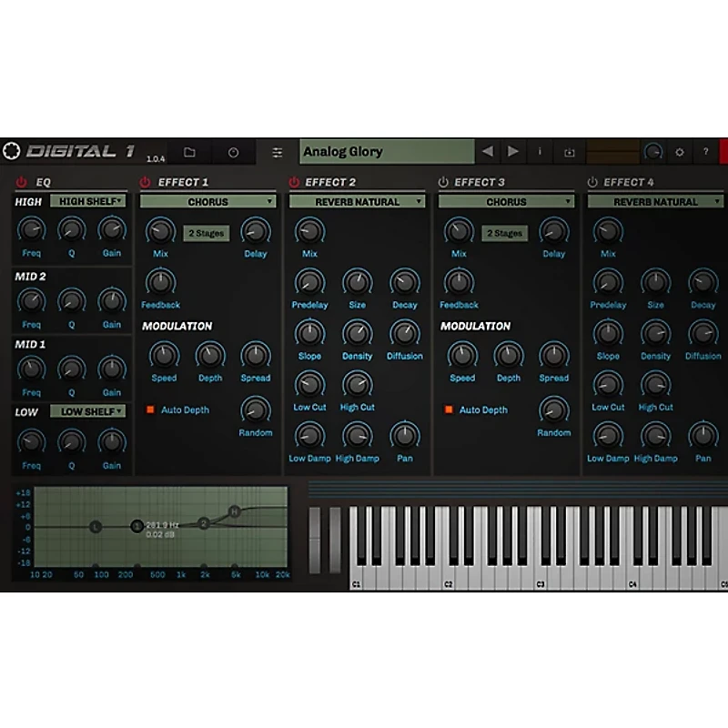Click the HIGH band Freq knob
Image resolution: width=728 pixels, height=728 pixels.
click(x=31, y=230)
